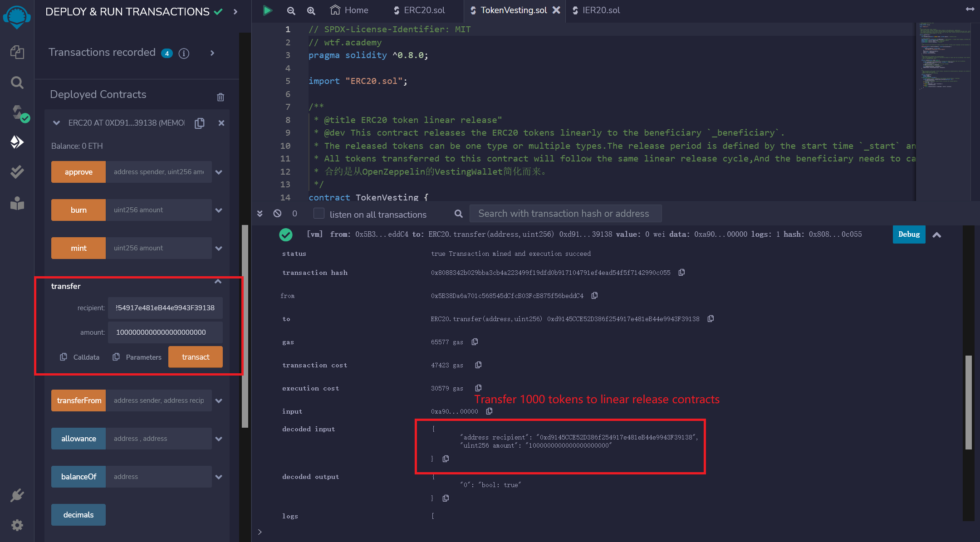Open learning plugin sidebar icon
This screenshot has width=980, height=542.
pyautogui.click(x=17, y=203)
